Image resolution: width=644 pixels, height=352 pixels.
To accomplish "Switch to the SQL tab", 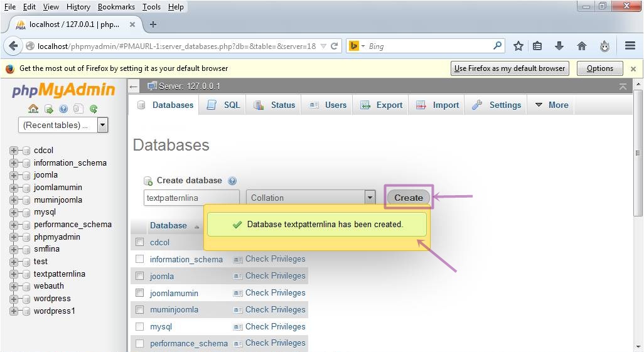I will coord(224,105).
